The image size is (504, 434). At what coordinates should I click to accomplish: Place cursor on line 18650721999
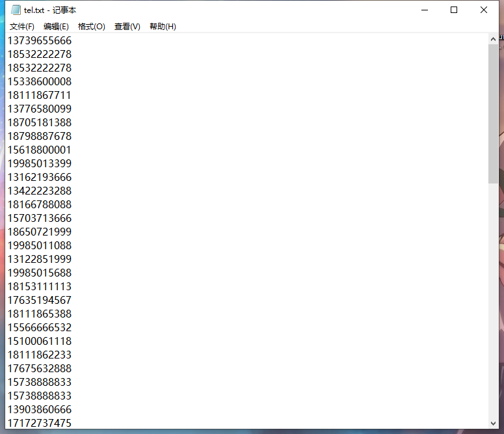tap(40, 232)
